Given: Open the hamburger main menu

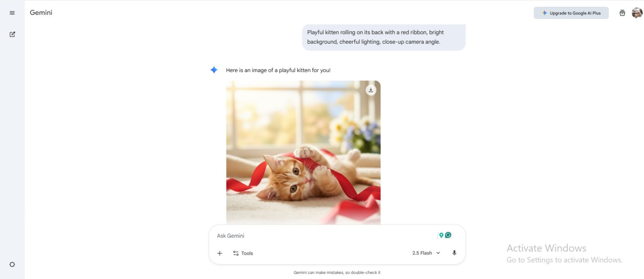Looking at the screenshot, I should click(12, 13).
